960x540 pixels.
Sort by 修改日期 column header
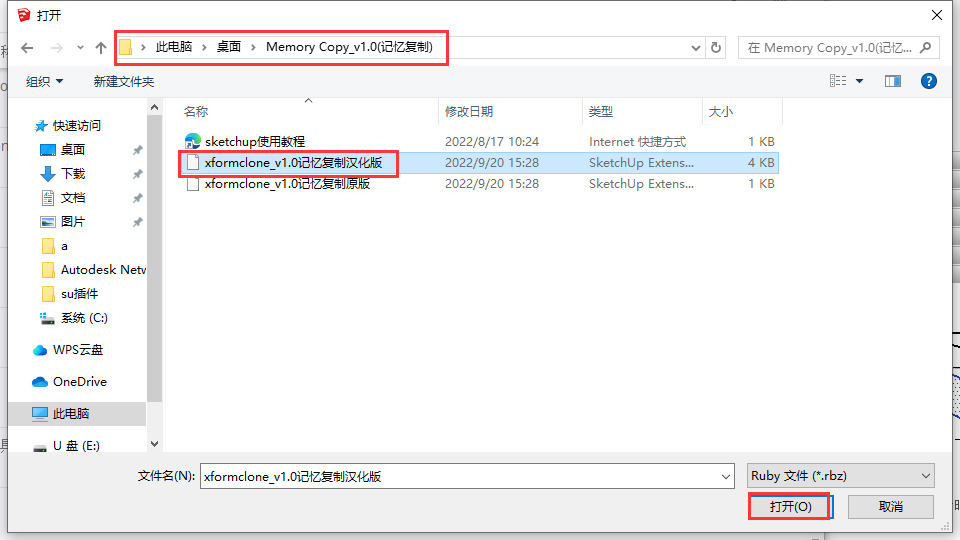point(469,111)
